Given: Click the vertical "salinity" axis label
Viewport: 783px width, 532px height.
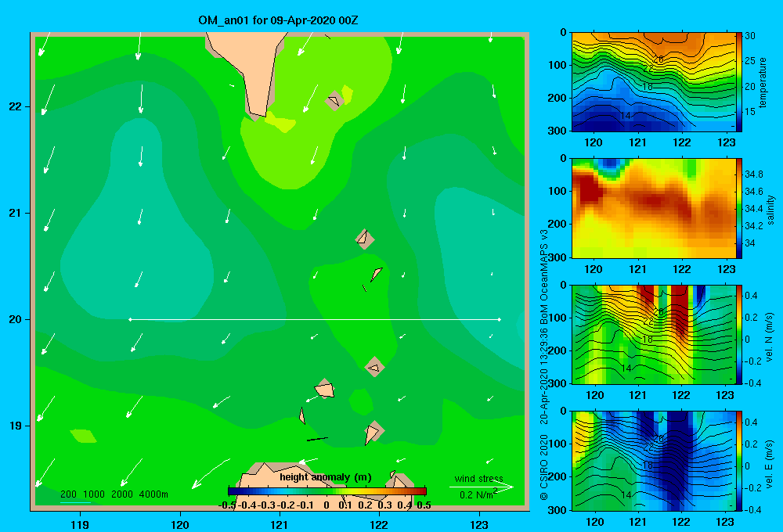Looking at the screenshot, I should 770,210.
